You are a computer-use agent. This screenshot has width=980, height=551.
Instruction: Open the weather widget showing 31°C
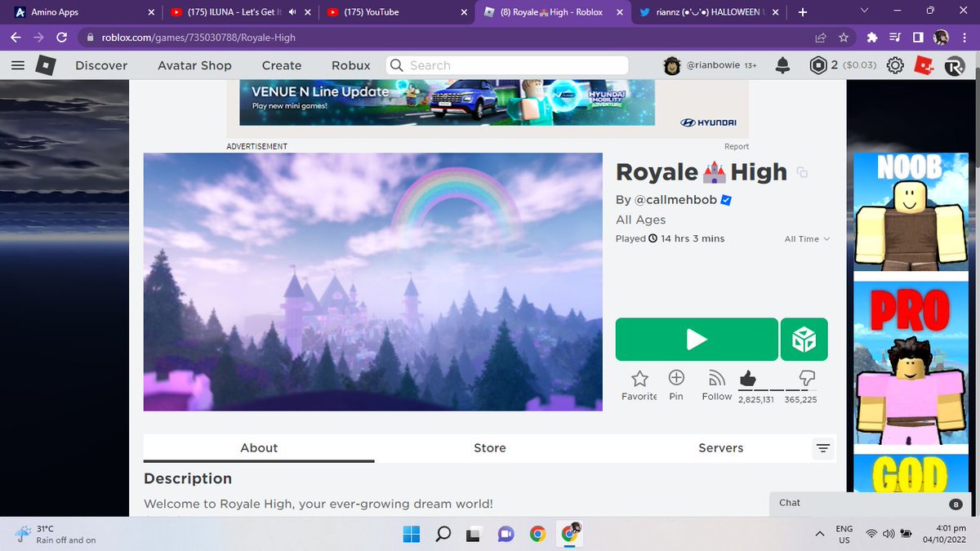pyautogui.click(x=56, y=535)
